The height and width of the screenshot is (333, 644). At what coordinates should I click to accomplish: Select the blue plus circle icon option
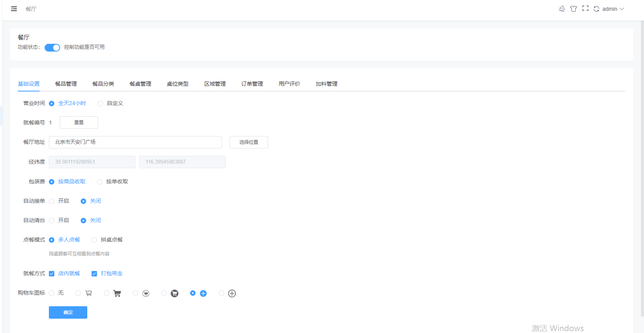pyautogui.click(x=199, y=293)
